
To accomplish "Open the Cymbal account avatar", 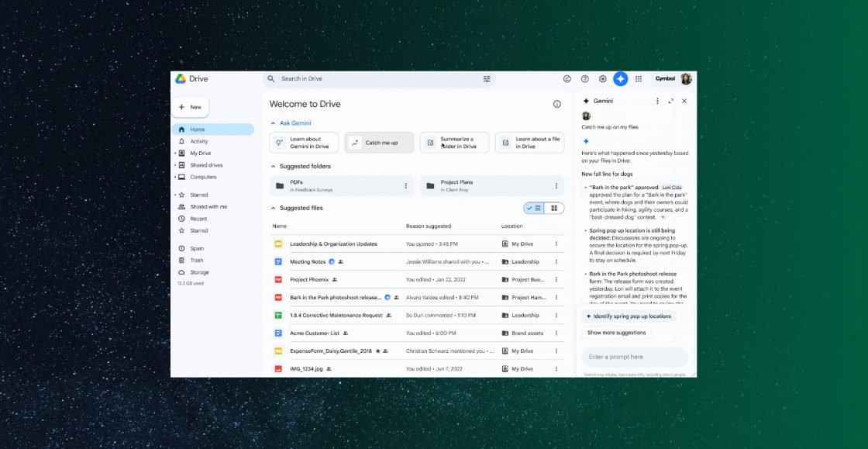I will point(686,78).
